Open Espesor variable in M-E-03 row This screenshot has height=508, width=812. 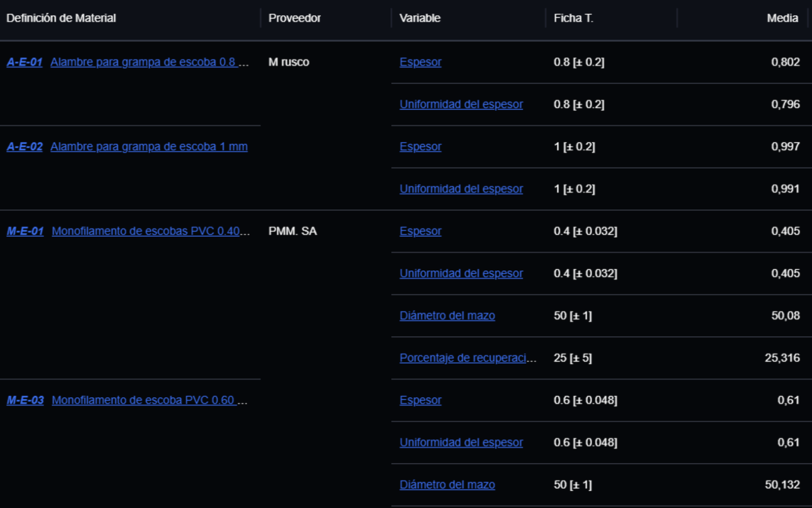tap(420, 400)
